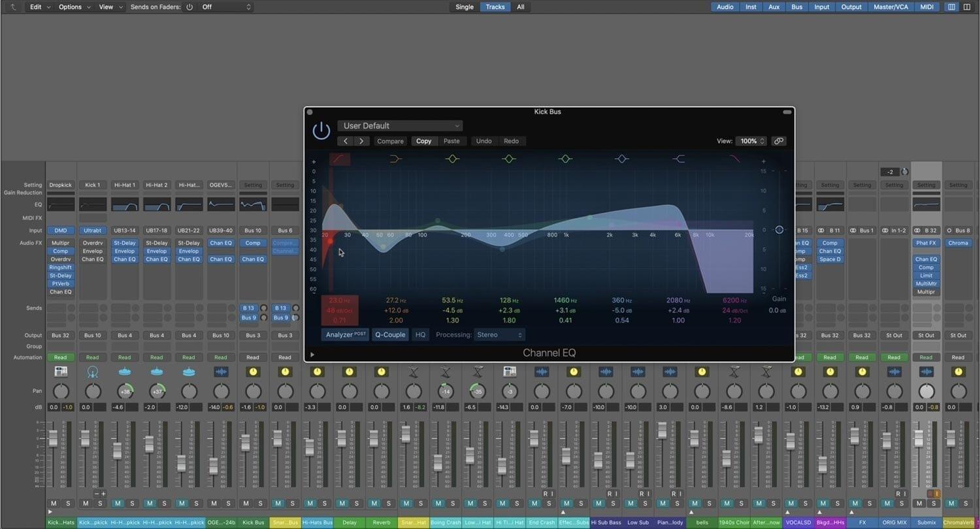The width and height of the screenshot is (980, 529).
Task: Toggle the Aux channel filter
Action: (774, 7)
